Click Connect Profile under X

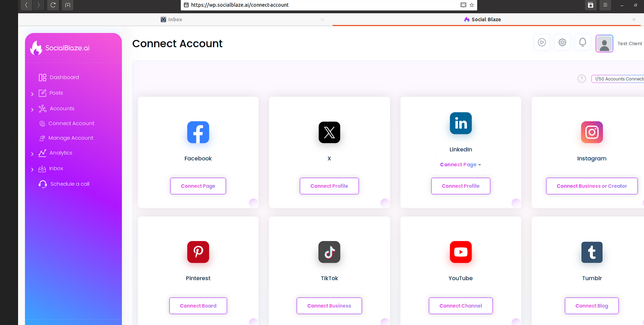coord(329,186)
